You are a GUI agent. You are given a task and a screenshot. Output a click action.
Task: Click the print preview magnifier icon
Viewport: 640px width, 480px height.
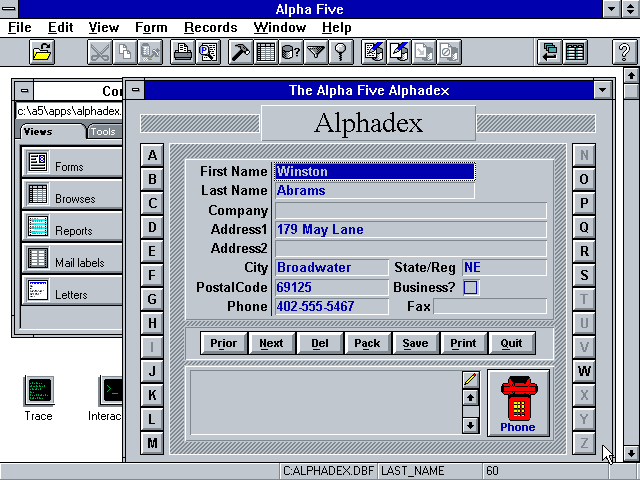208,52
